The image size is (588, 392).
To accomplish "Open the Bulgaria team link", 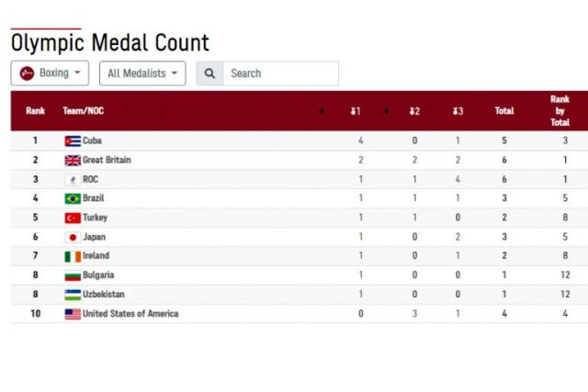I will tap(98, 275).
